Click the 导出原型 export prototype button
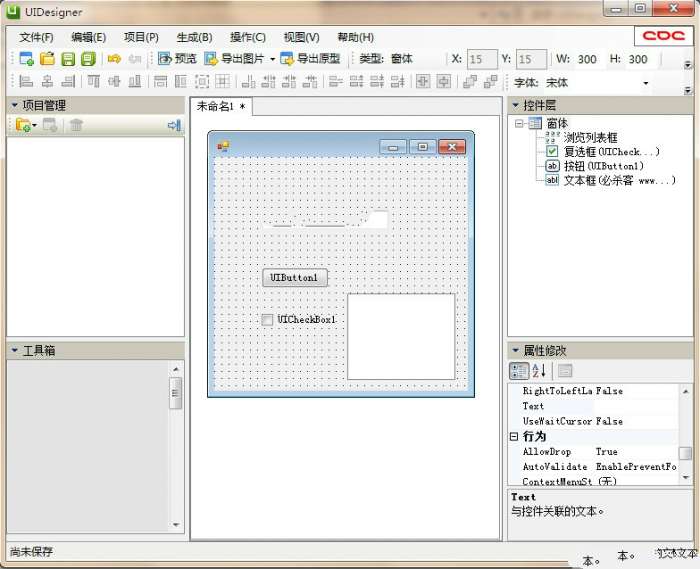Image resolution: width=700 pixels, height=569 pixels. (x=310, y=59)
